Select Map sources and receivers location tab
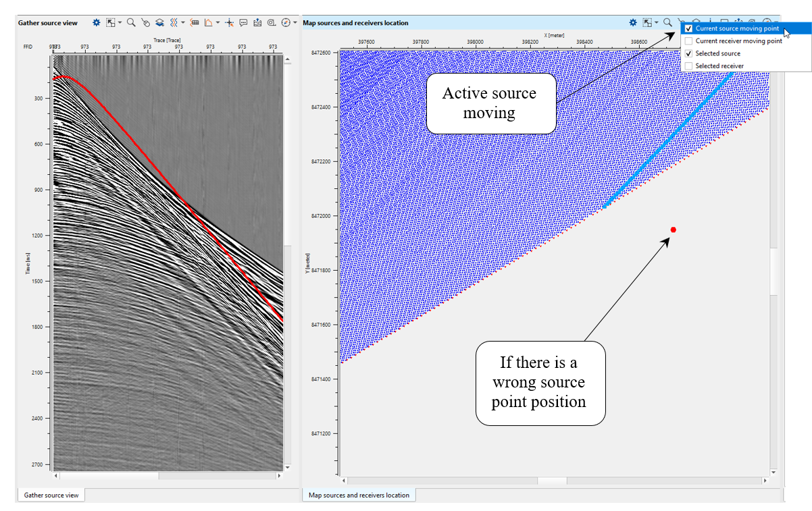812x511 pixels. 359,495
